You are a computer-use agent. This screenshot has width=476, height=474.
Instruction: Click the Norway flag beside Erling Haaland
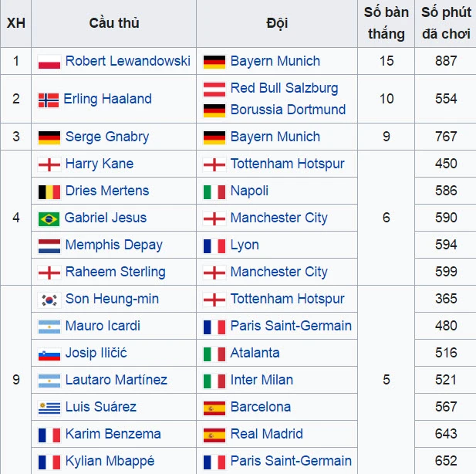click(48, 100)
